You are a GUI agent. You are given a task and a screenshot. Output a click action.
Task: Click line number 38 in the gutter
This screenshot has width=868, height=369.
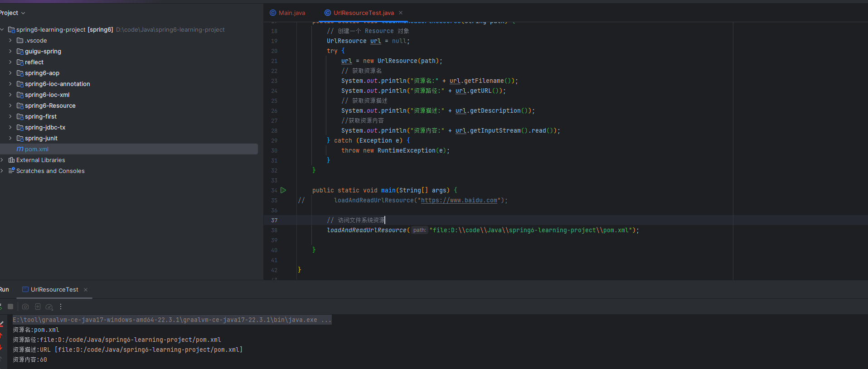(x=274, y=230)
